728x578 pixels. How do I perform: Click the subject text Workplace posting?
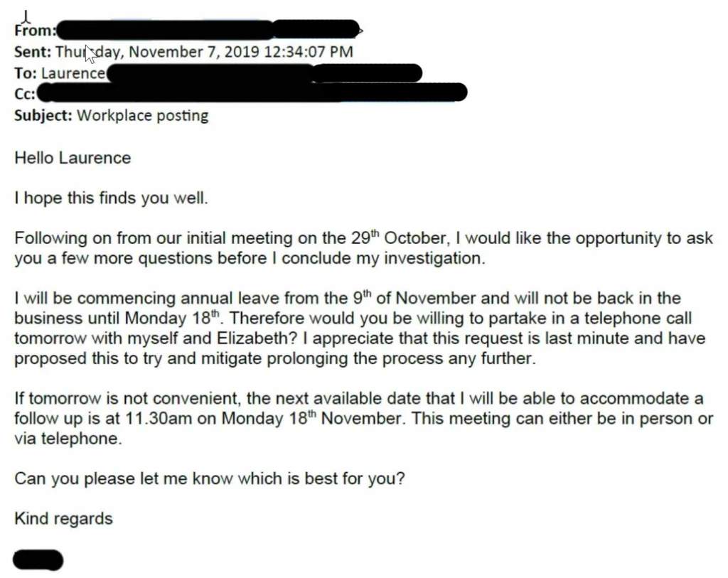click(142, 115)
